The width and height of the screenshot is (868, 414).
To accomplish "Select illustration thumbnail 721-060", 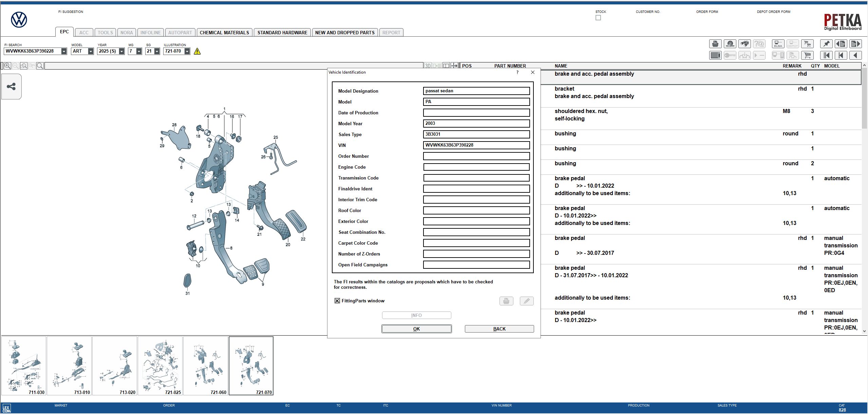I will [x=206, y=366].
